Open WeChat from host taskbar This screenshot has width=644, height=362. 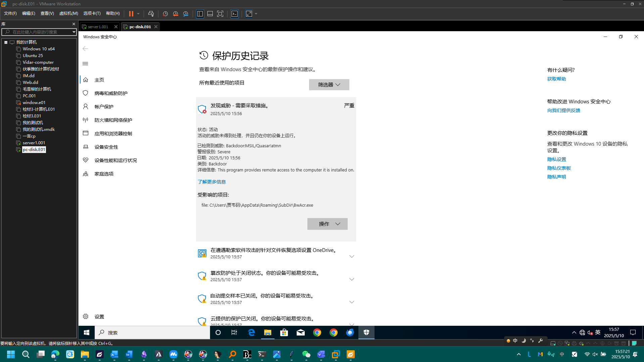[306, 354]
